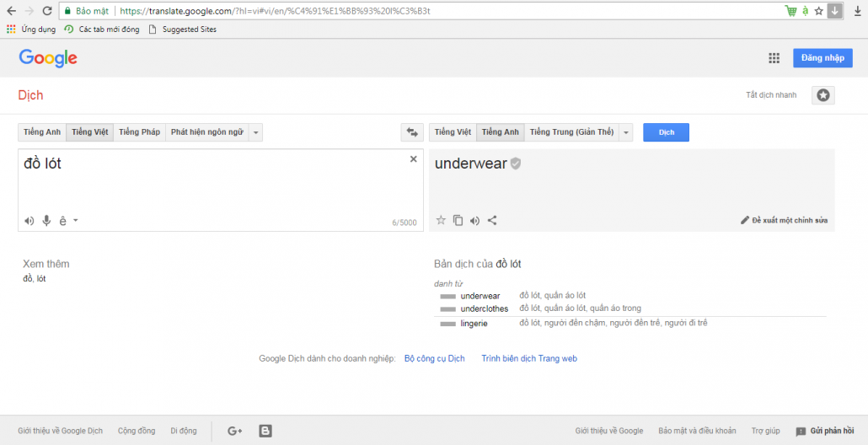
Task: Expand the target language dropdown arrow
Action: point(625,132)
